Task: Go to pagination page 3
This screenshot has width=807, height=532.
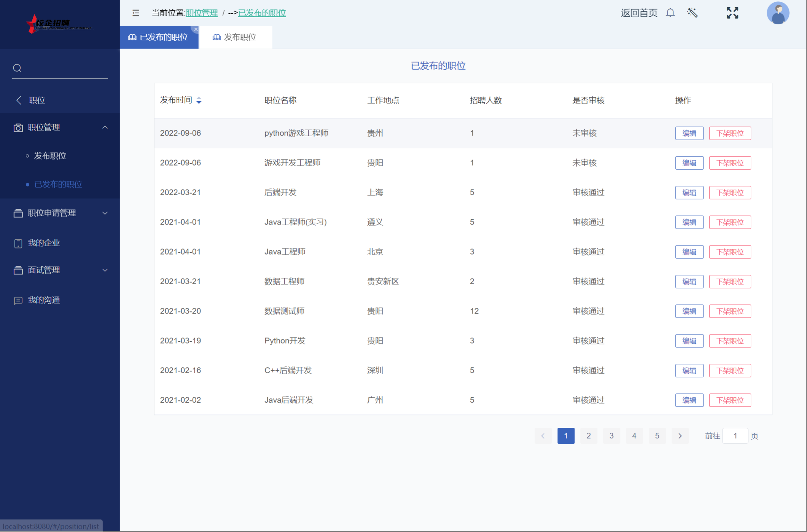Action: [x=611, y=436]
